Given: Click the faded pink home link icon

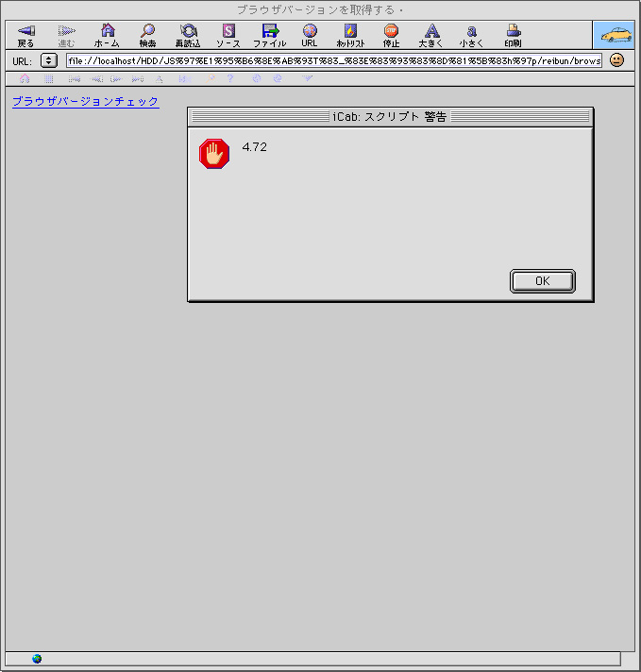Looking at the screenshot, I should [25, 79].
